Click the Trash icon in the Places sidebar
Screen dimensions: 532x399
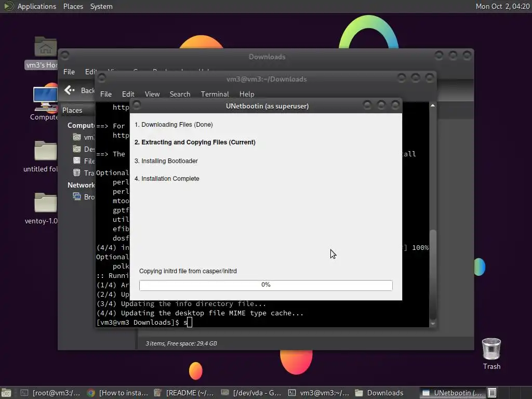click(77, 172)
